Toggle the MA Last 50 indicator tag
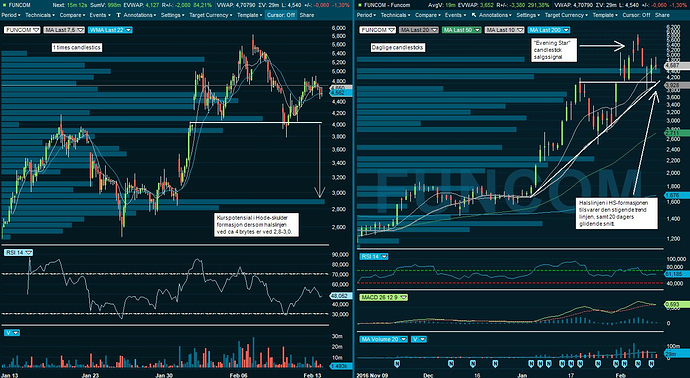The width and height of the screenshot is (690, 378). (461, 30)
